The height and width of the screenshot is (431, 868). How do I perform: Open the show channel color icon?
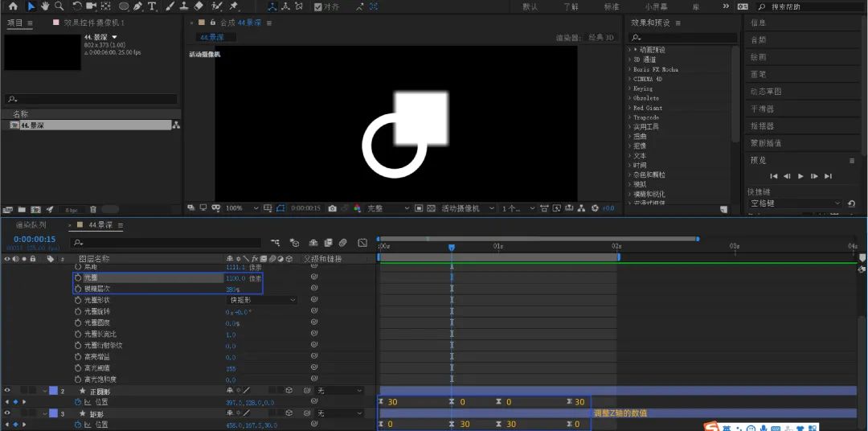[x=357, y=208]
